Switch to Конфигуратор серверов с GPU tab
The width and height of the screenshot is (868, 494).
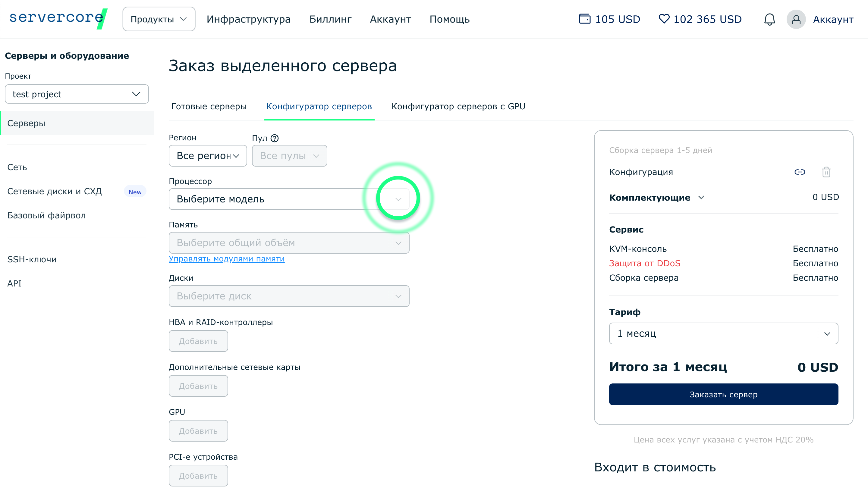point(458,107)
